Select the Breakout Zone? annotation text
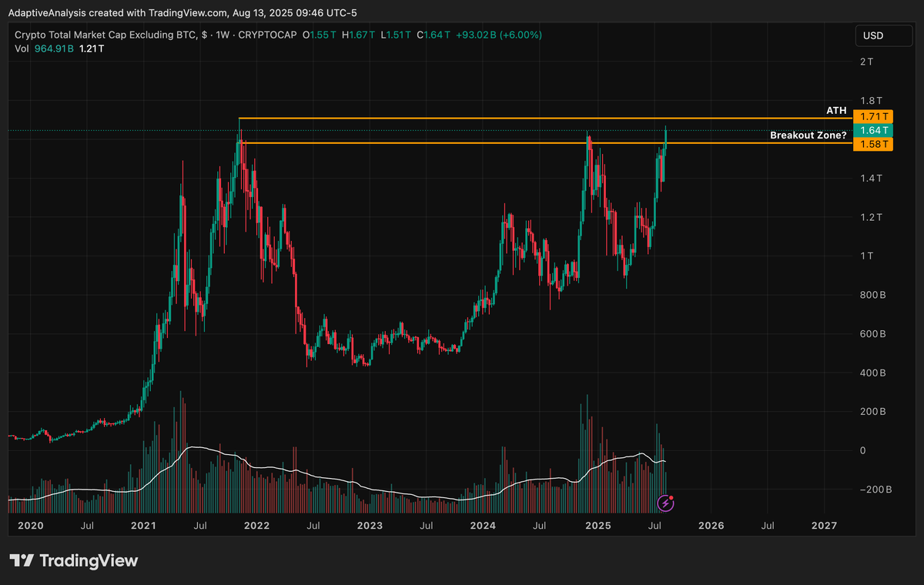Screen dimensions: 924x585 [808, 135]
